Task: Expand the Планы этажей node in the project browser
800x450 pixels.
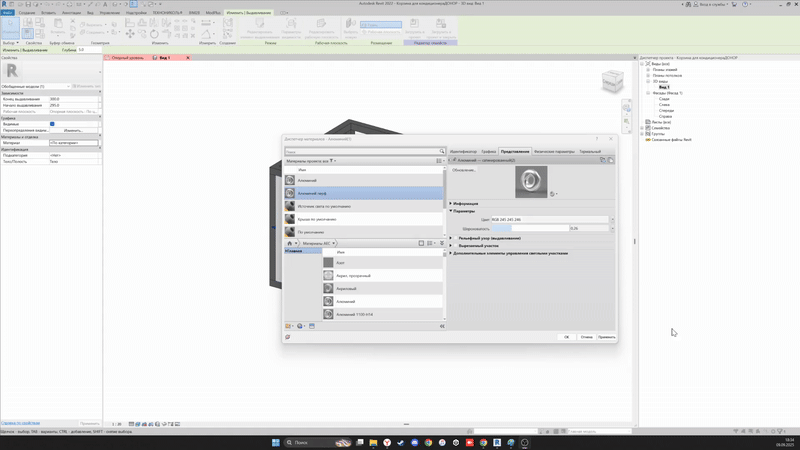Action: click(648, 70)
